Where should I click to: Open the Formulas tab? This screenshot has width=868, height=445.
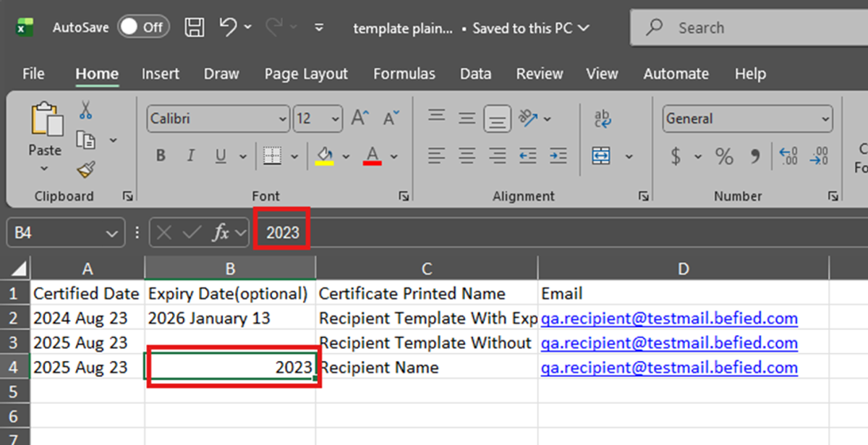[x=404, y=74]
